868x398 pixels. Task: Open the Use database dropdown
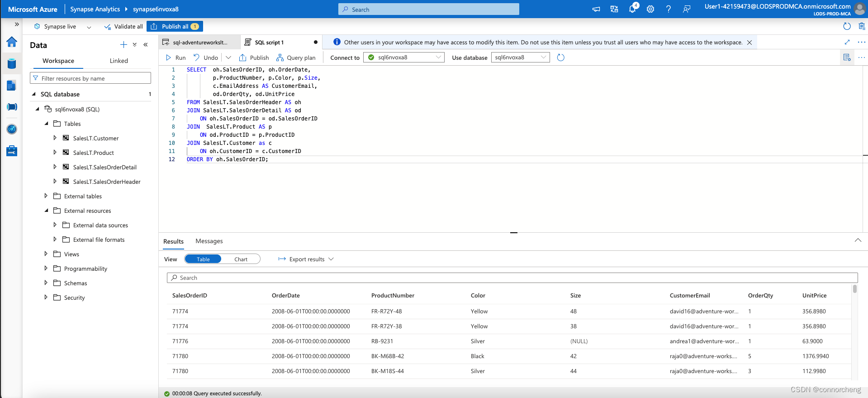pyautogui.click(x=521, y=58)
